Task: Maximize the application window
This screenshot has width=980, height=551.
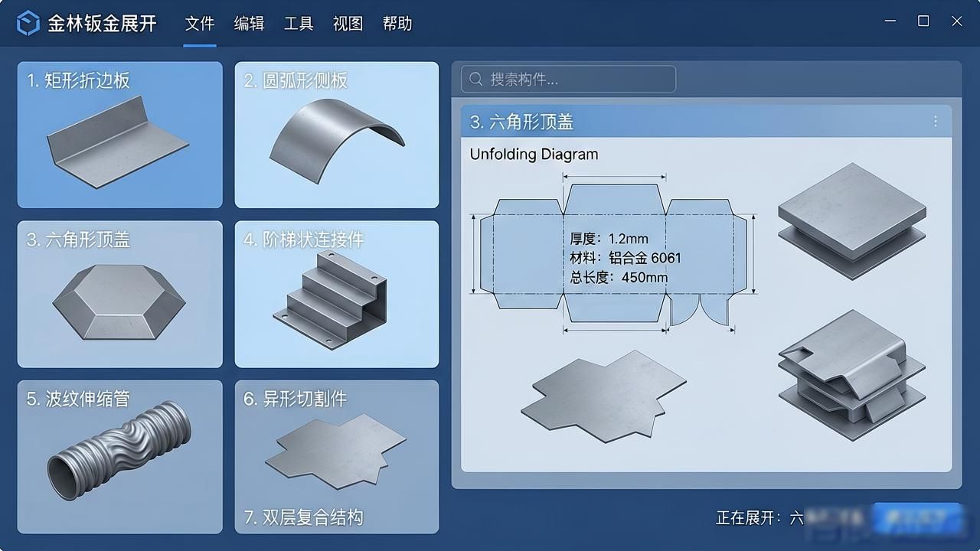Action: click(923, 21)
